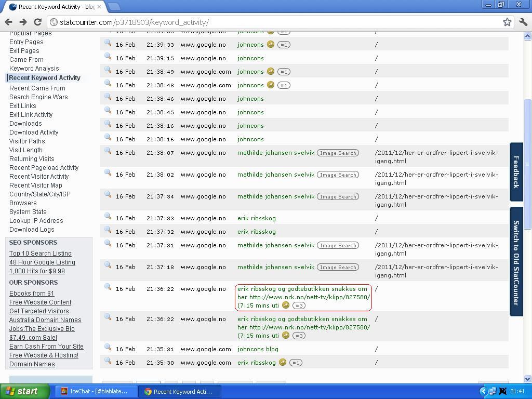
Task: Bookmark this page with the star icon
Action: [x=507, y=22]
